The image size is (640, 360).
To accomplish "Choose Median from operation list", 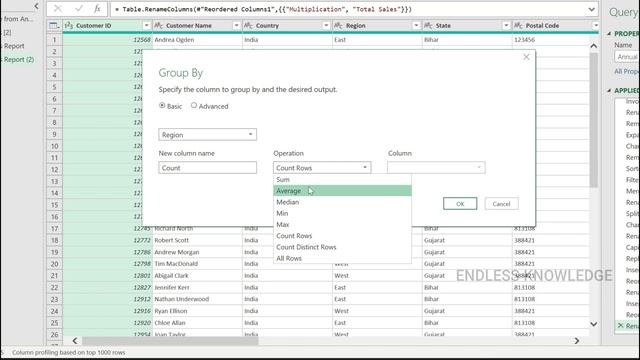I will [x=342, y=202].
